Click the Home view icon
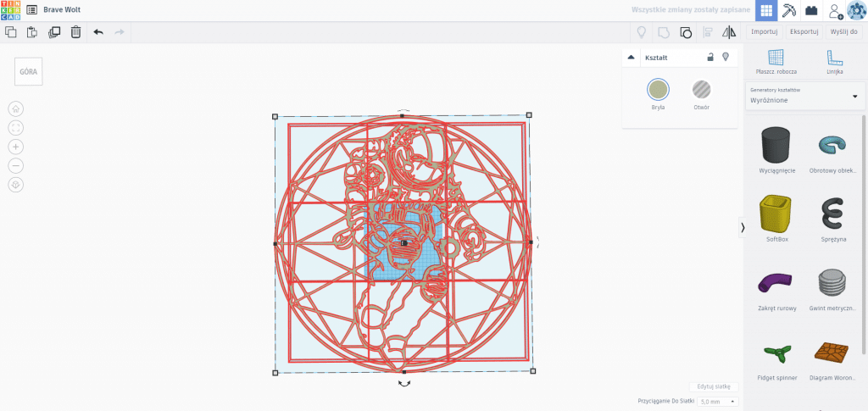This screenshot has width=868, height=411. pos(16,108)
